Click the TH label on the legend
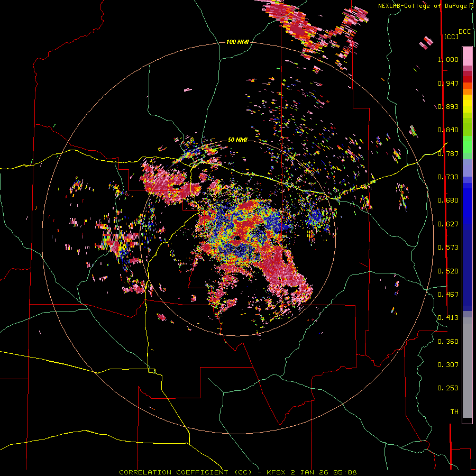The image size is (476, 476). pyautogui.click(x=454, y=412)
